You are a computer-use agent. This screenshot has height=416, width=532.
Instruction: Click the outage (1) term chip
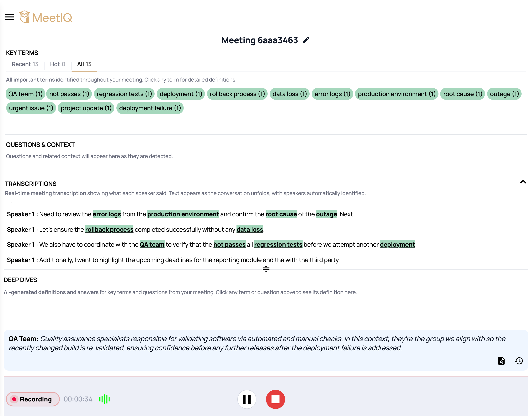click(x=504, y=94)
